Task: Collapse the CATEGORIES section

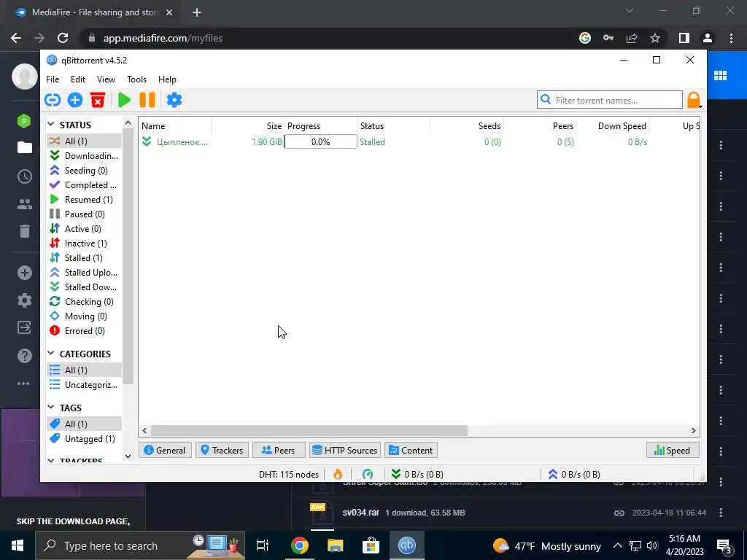Action: click(x=51, y=354)
